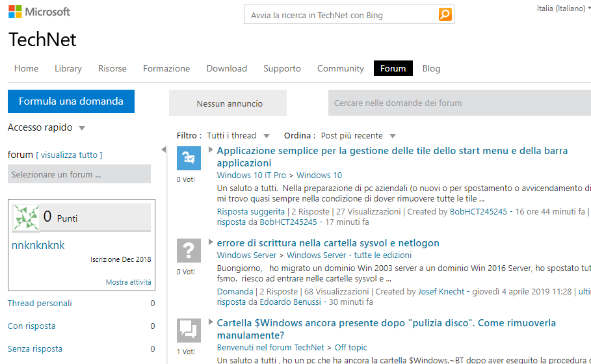Expand the Applicazione semplice thread preview
Viewport: 591px width, 364px height.
point(211,150)
